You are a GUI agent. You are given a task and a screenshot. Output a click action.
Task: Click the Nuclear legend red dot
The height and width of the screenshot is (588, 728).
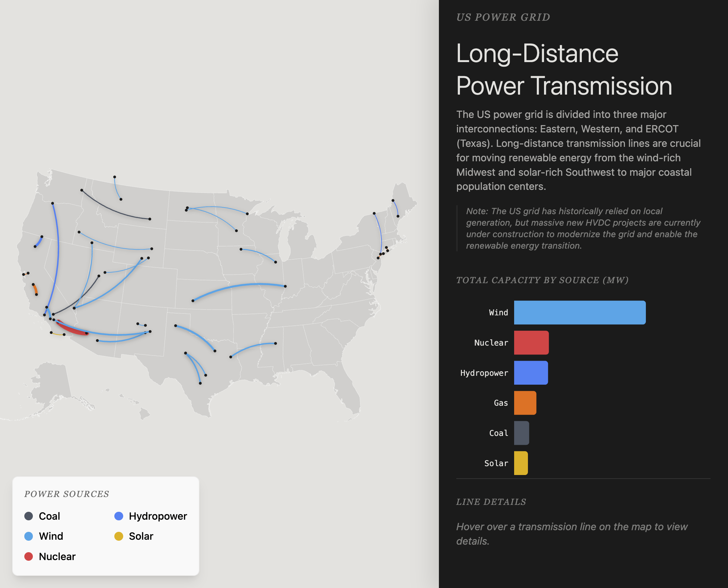pyautogui.click(x=29, y=556)
